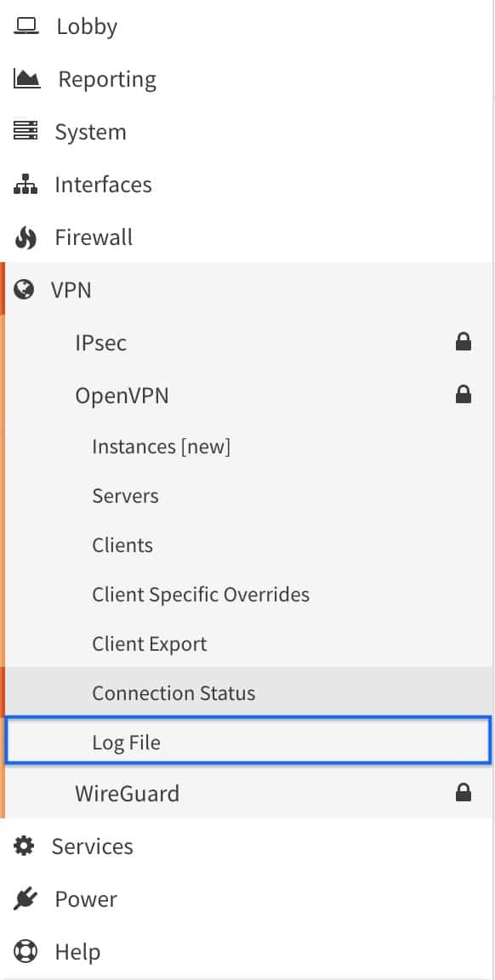Click the Services gear icon
Image resolution: width=495 pixels, height=980 pixels.
(x=25, y=846)
